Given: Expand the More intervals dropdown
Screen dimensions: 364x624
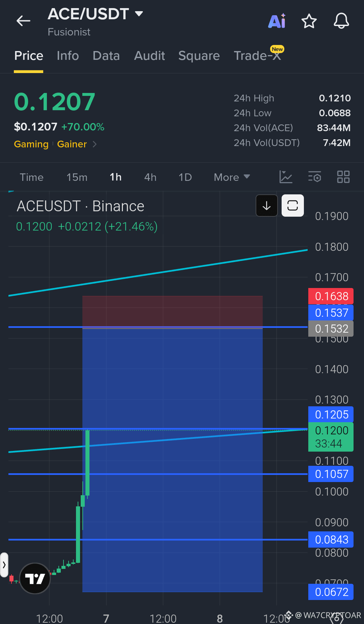Looking at the screenshot, I should click(232, 177).
